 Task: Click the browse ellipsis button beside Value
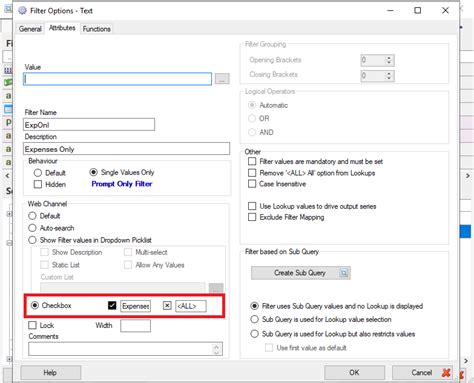coord(222,79)
